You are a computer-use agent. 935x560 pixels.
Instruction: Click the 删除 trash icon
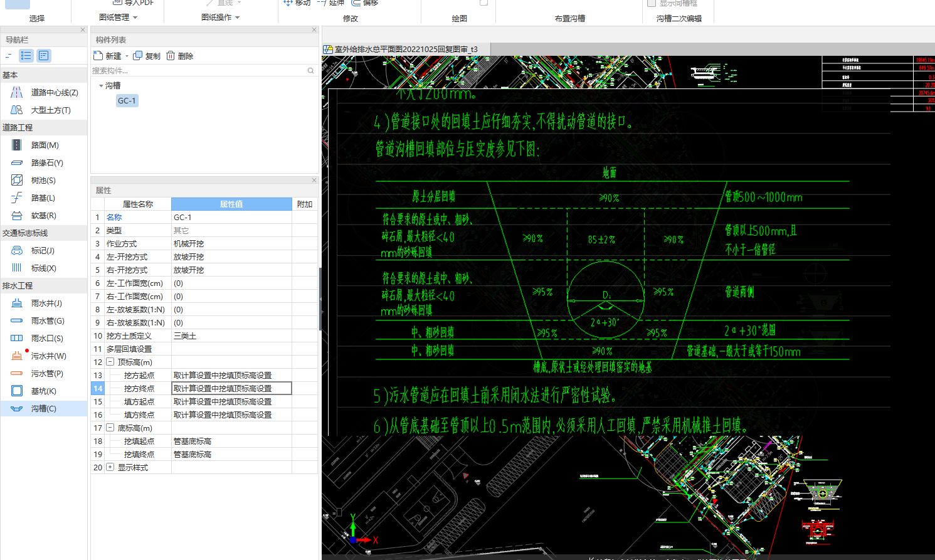tap(171, 56)
